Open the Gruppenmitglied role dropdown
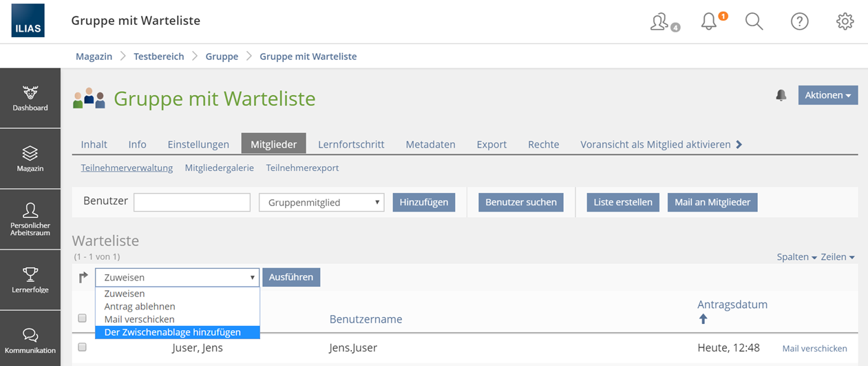868x366 pixels. [x=321, y=203]
